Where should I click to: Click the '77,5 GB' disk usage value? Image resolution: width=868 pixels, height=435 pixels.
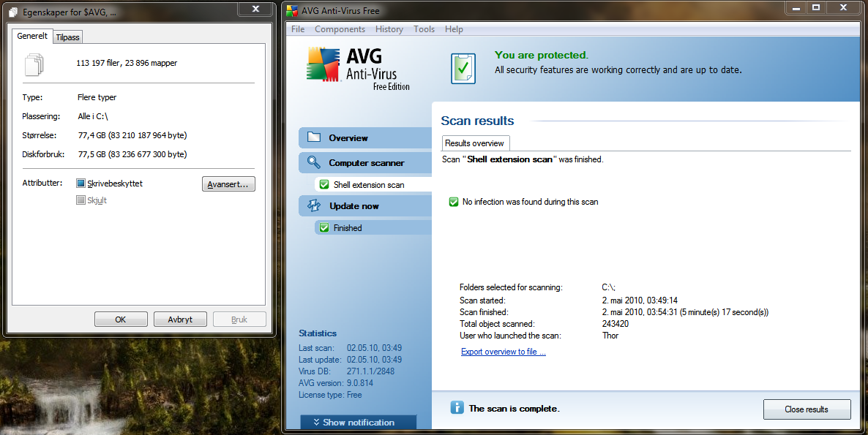(x=132, y=154)
